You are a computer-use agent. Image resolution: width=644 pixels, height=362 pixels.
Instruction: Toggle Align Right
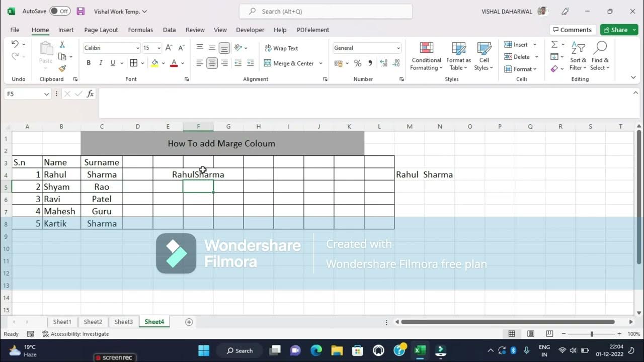tap(224, 63)
